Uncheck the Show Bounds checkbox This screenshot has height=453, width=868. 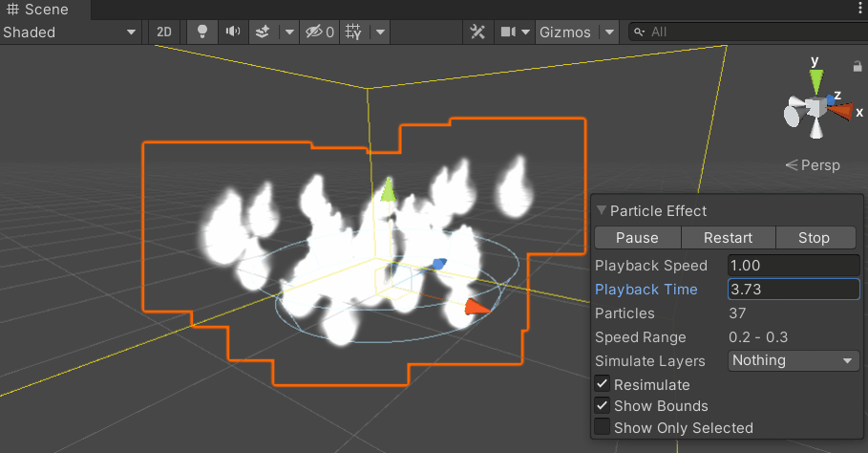(x=603, y=405)
